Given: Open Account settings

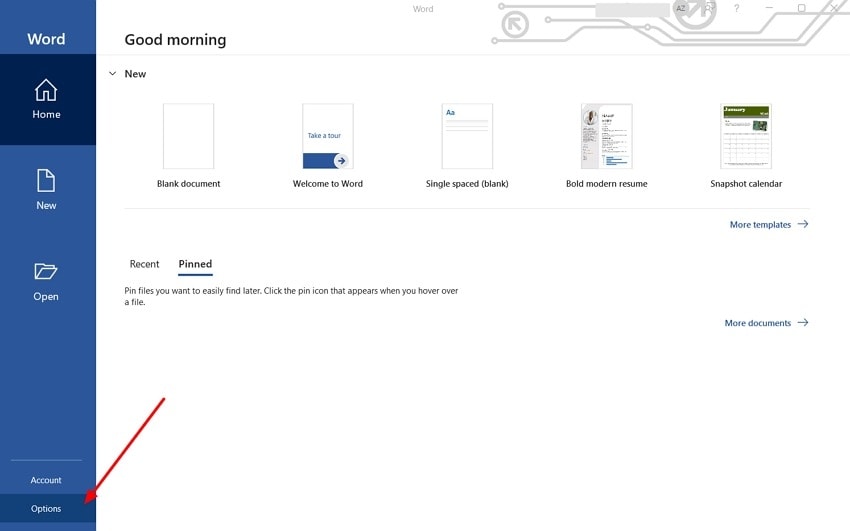Looking at the screenshot, I should [47, 480].
